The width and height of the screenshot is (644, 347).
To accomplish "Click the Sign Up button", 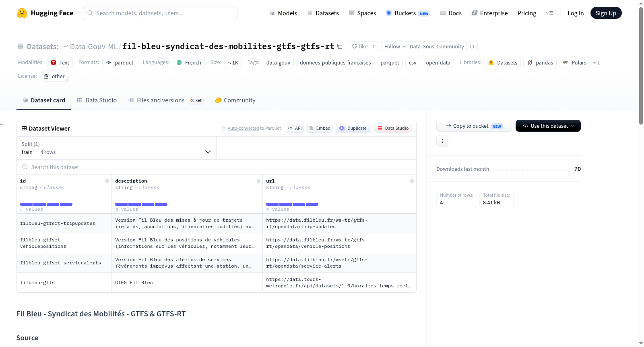I will pos(606,13).
